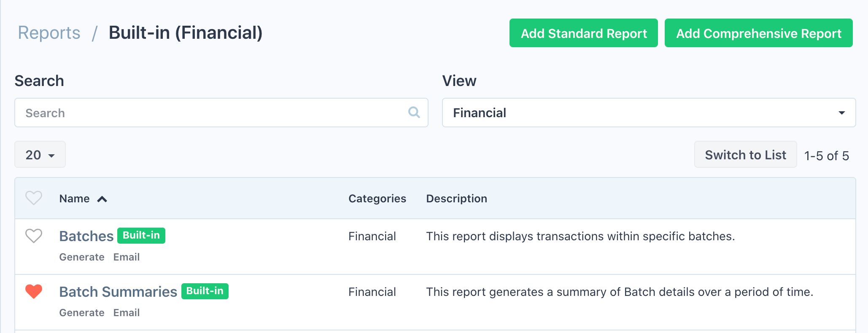
Task: Unfavorite the Batch Summaries red heart
Action: click(x=34, y=291)
